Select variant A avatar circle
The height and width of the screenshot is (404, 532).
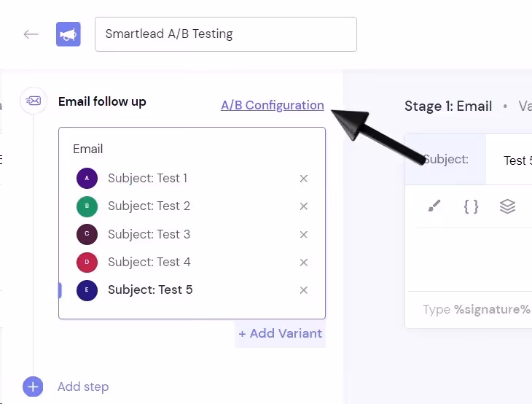click(87, 178)
